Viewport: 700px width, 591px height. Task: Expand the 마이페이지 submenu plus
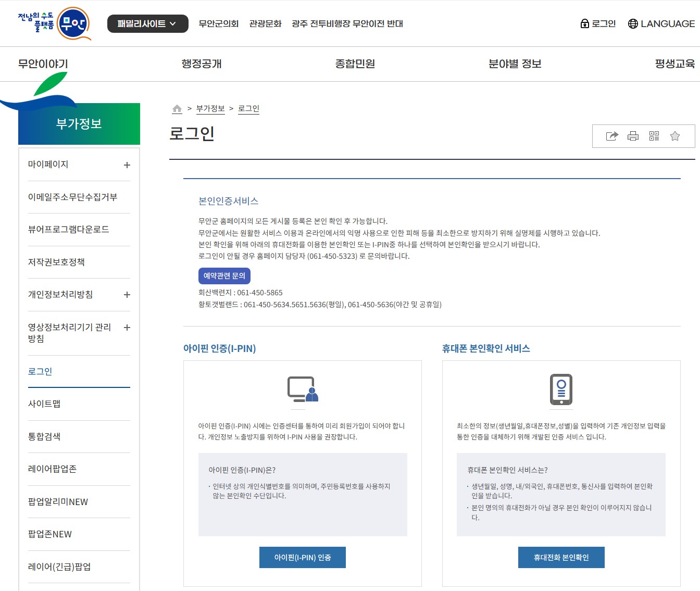127,165
